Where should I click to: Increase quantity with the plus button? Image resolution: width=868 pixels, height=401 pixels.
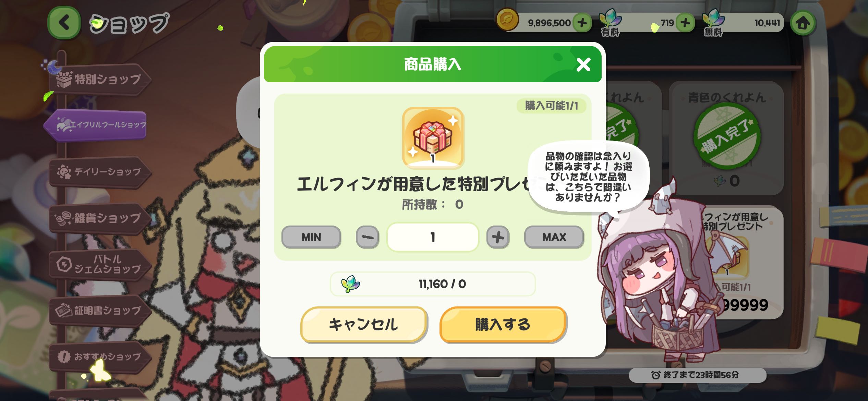pyautogui.click(x=498, y=237)
